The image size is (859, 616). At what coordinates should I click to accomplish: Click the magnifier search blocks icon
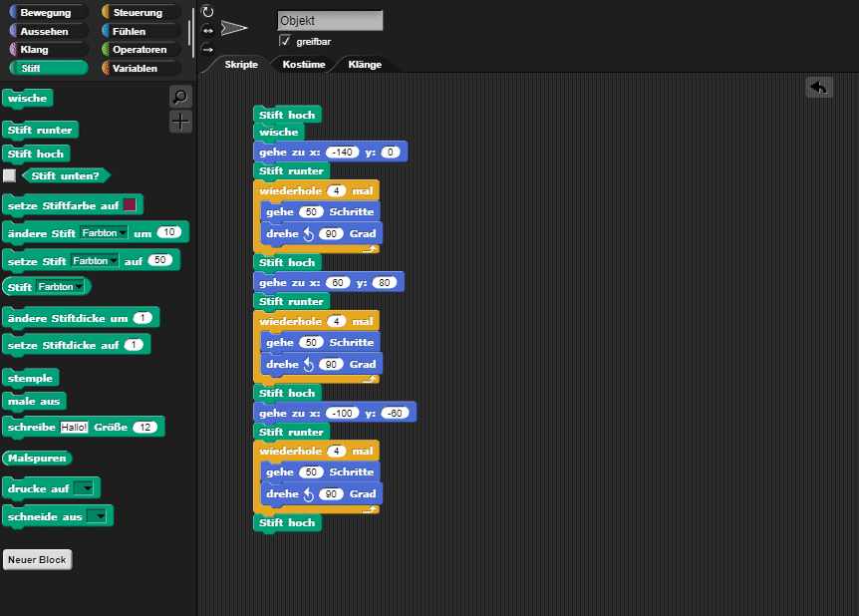(x=180, y=97)
